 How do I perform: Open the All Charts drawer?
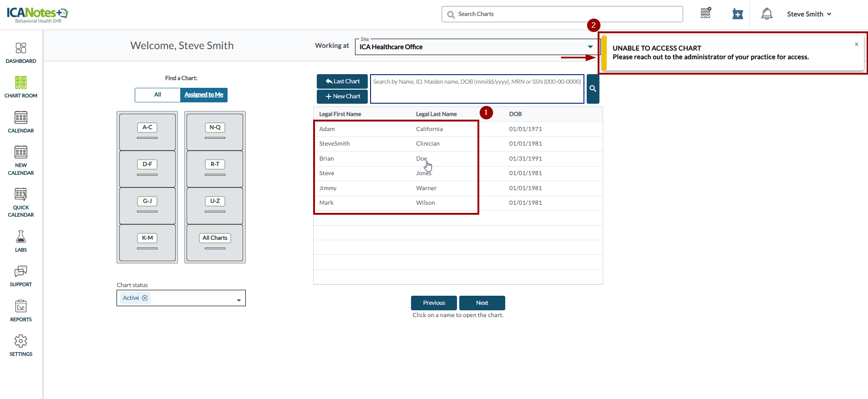tap(215, 242)
